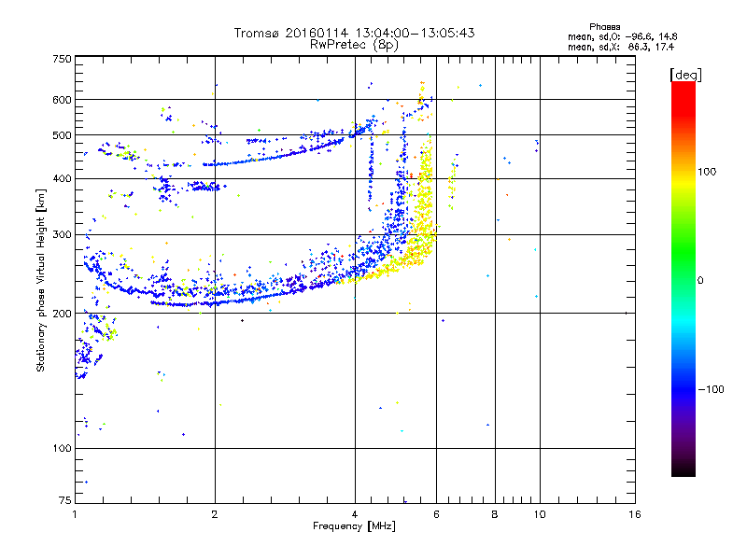
Task: Click the x-axis tick label '6'
Action: click(x=436, y=514)
